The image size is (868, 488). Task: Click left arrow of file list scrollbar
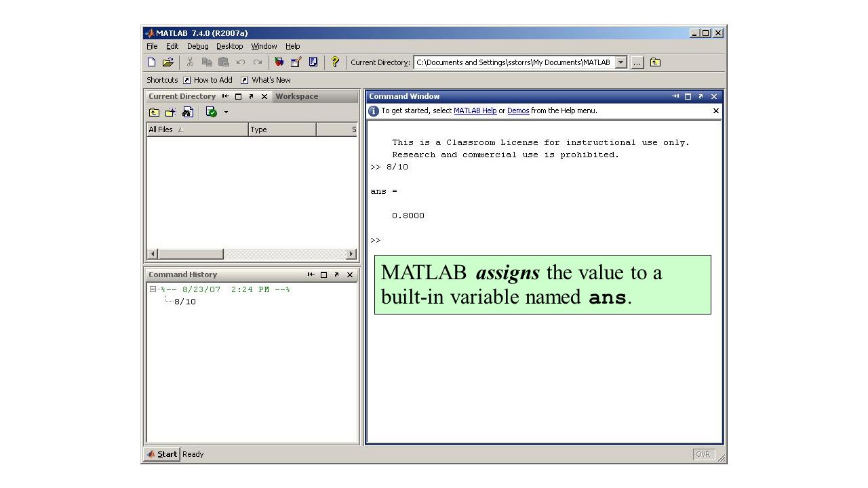tap(153, 254)
